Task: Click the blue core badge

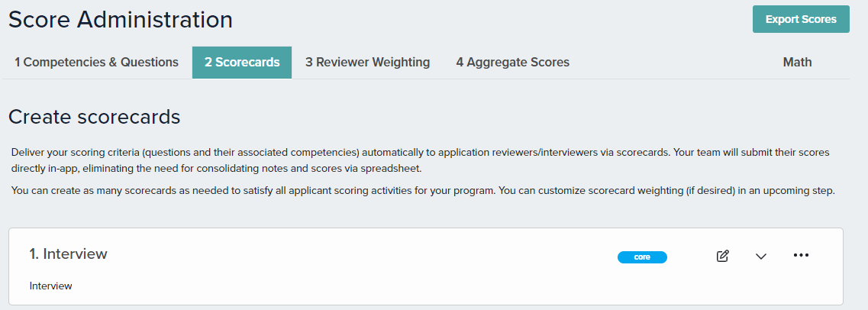Action: tap(642, 257)
